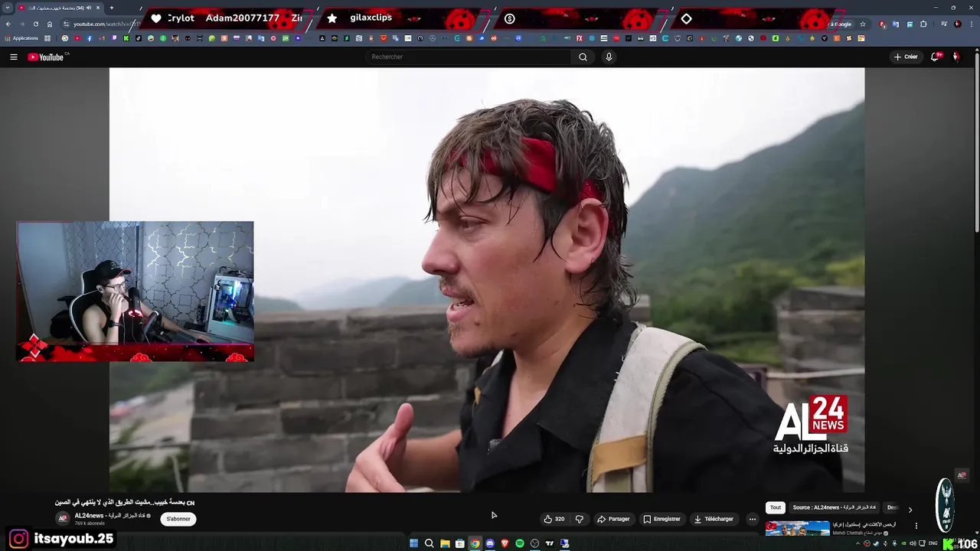The height and width of the screenshot is (551, 980).
Task: Open the Chrome extensions puzzle icon
Action: pos(923,24)
